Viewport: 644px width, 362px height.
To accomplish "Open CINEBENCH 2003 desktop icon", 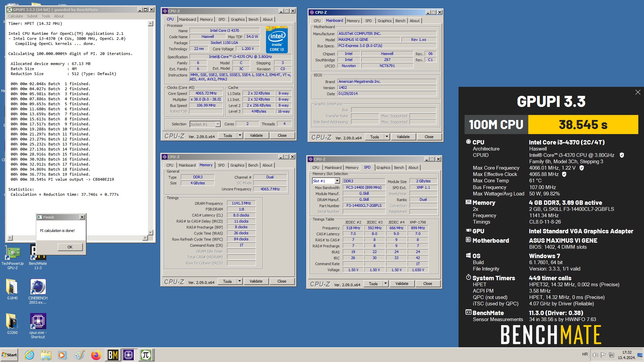I will pyautogui.click(x=38, y=292).
